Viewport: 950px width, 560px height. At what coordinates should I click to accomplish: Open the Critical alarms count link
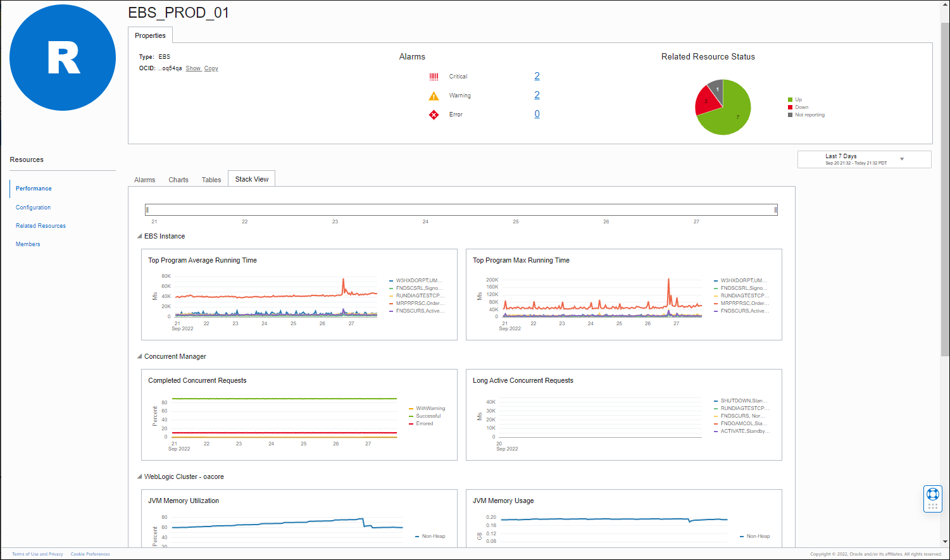[537, 75]
